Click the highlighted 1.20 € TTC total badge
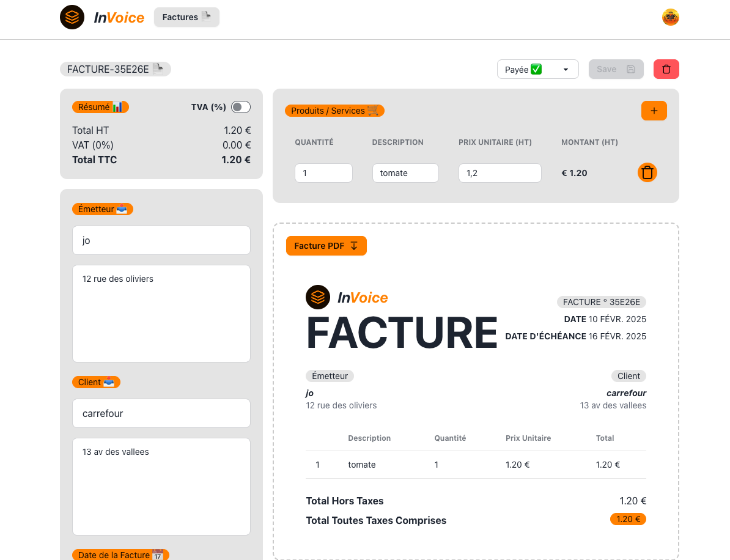The width and height of the screenshot is (730, 560). (628, 519)
